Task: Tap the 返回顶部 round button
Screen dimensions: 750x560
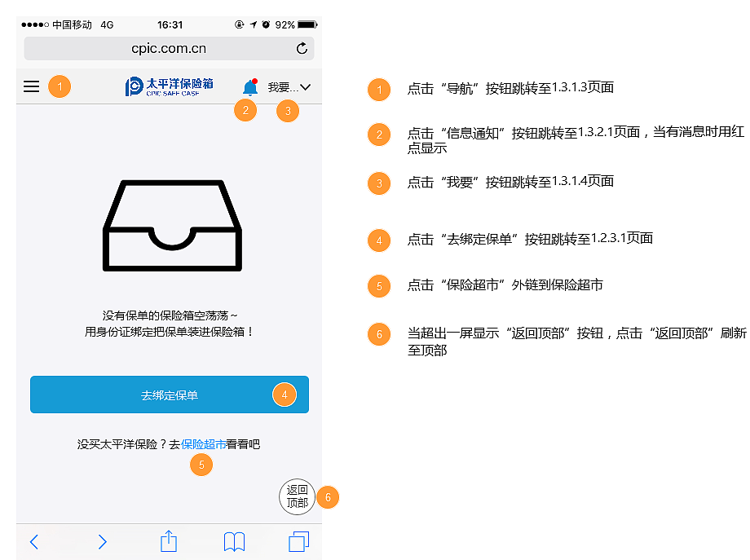Action: tap(297, 497)
